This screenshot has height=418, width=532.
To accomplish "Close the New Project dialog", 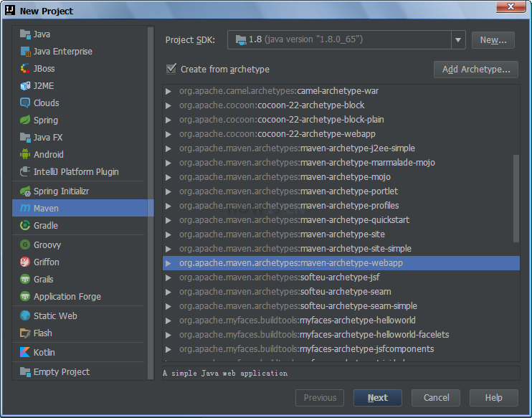I will pos(510,7).
